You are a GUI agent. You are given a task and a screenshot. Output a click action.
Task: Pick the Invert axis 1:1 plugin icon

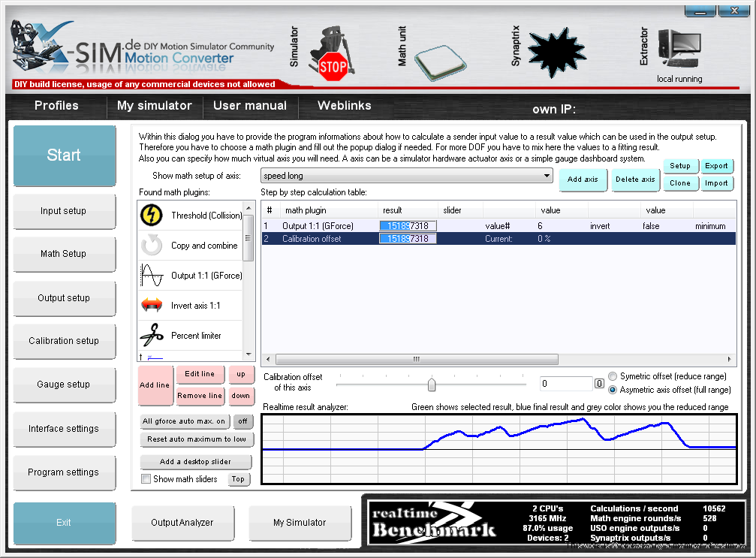pos(152,306)
